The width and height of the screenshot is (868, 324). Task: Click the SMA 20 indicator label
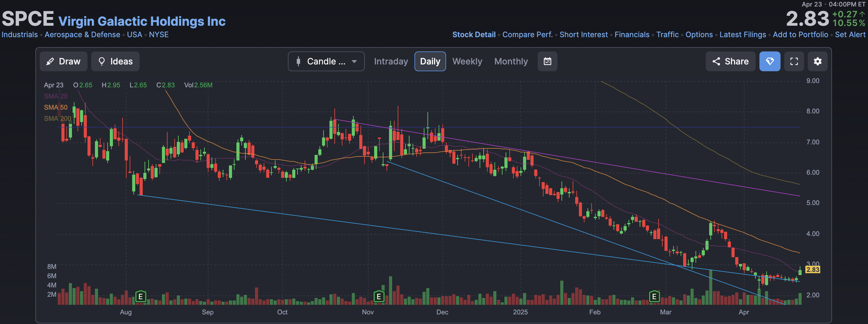click(56, 96)
